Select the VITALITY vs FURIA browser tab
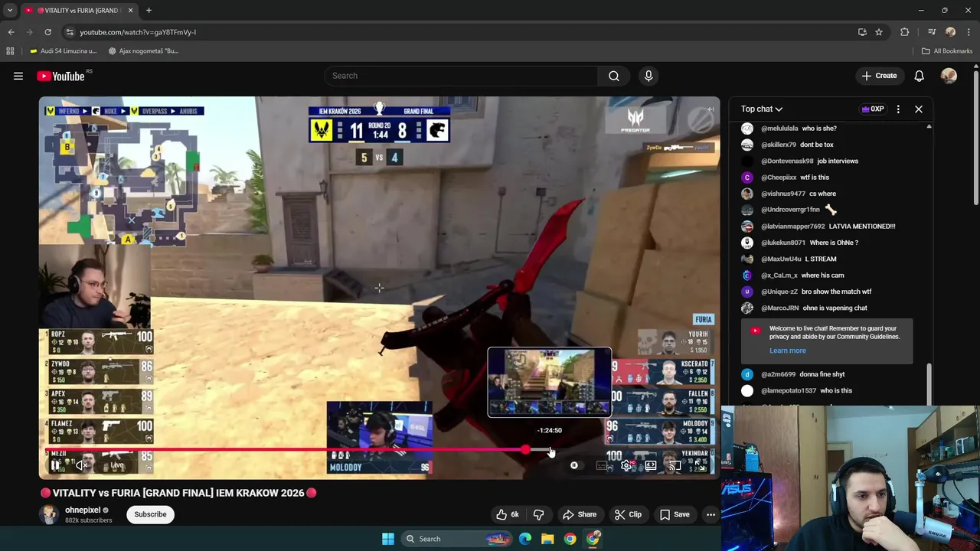The image size is (980, 551). pyautogui.click(x=79, y=11)
